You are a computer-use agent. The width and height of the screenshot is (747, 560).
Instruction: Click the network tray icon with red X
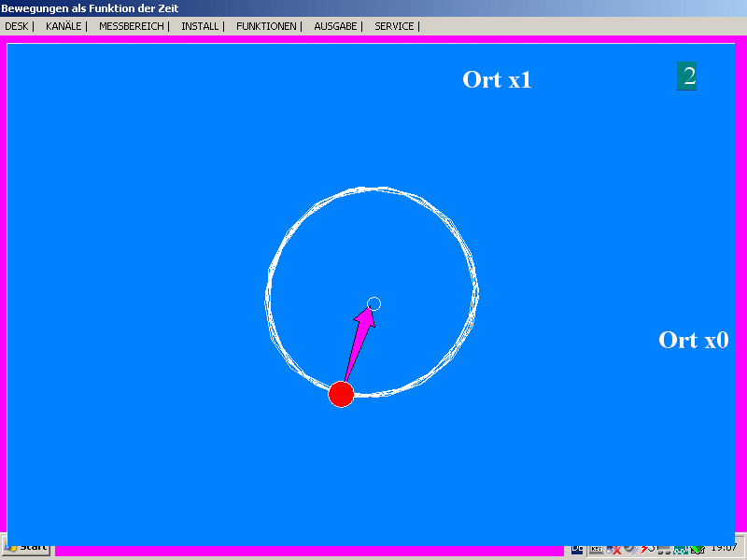pyautogui.click(x=614, y=550)
